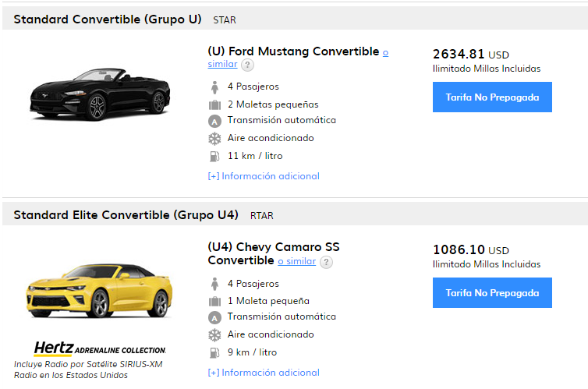Expand Información adicional for Ford Mustang
Screen dimensions: 588x389
click(x=264, y=176)
